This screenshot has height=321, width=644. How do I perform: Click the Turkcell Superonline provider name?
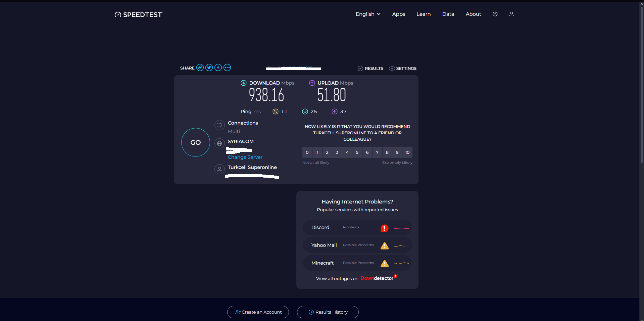tap(252, 167)
